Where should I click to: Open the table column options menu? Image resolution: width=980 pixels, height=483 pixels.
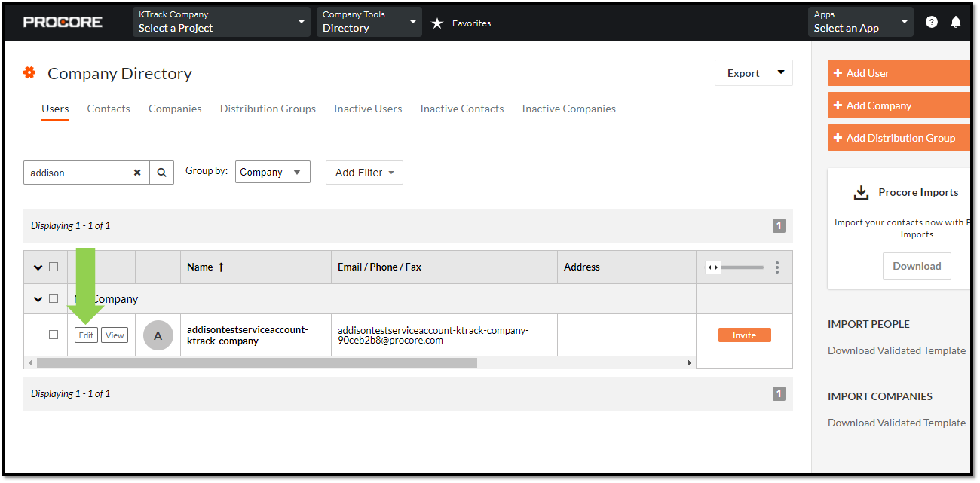[x=777, y=267]
